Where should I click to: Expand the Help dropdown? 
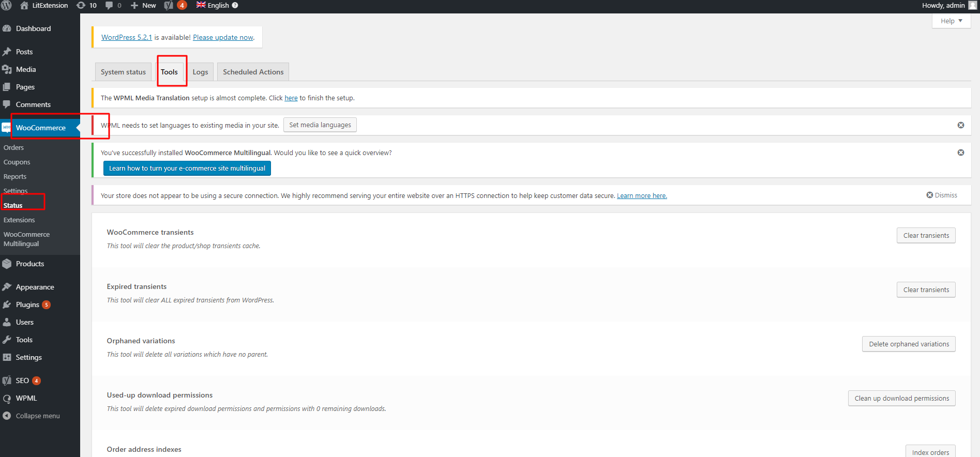point(952,21)
